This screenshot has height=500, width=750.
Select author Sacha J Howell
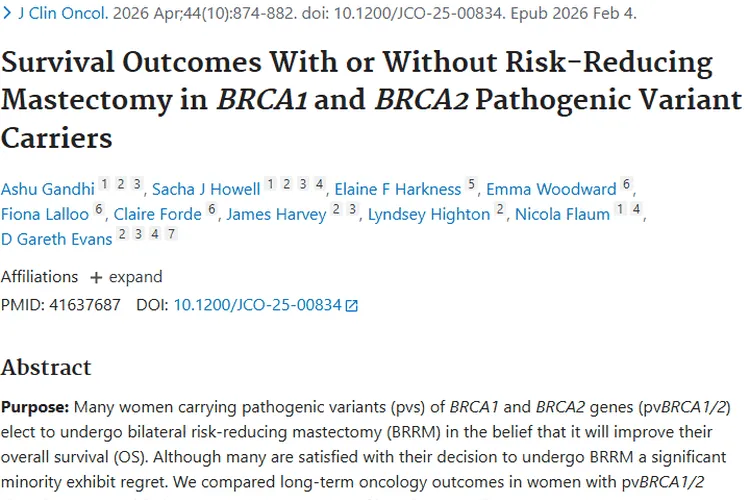206,188
